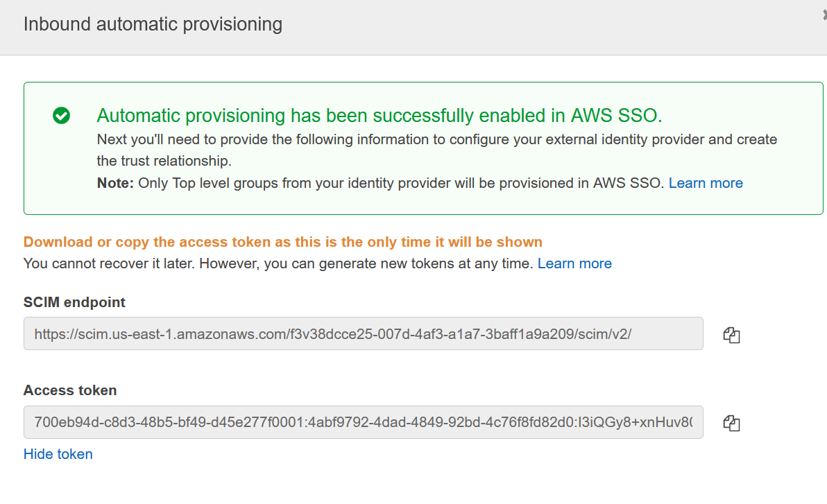
Task: Click the bold Note: text
Action: pos(115,183)
